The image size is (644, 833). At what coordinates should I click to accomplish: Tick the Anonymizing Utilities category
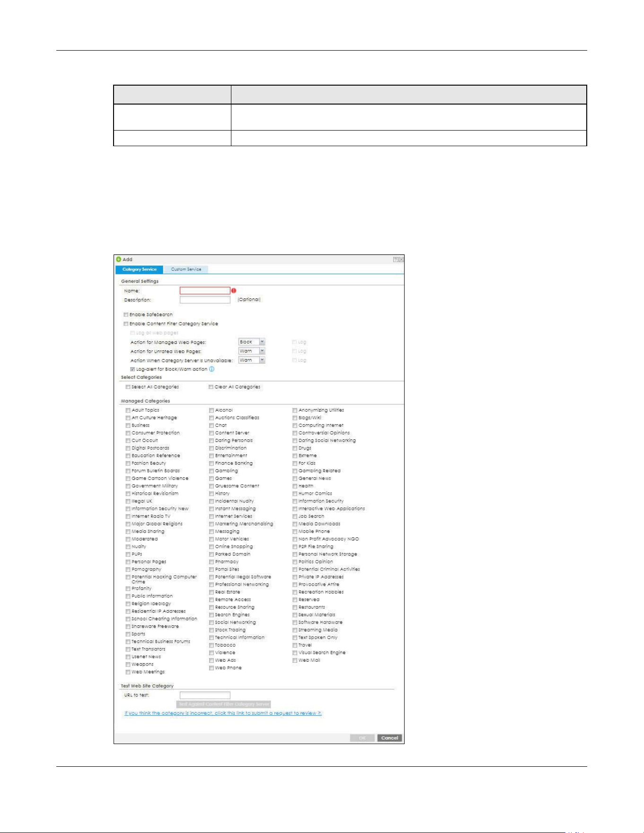(295, 410)
